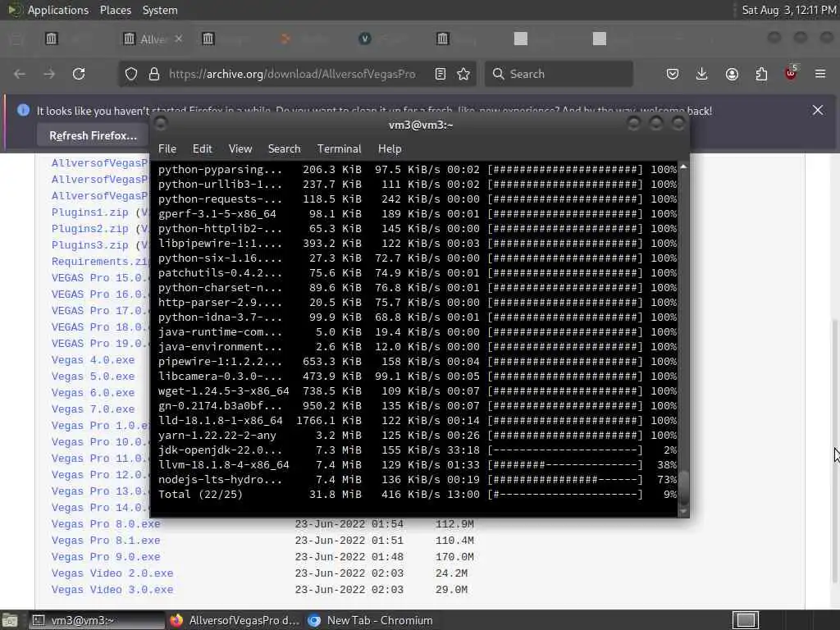Click the workspace switcher in bottom panel

tap(746, 620)
